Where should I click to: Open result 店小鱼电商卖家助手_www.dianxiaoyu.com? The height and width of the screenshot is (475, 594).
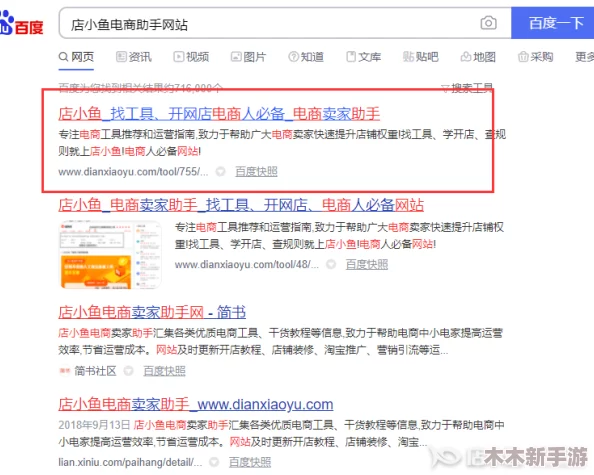(196, 404)
